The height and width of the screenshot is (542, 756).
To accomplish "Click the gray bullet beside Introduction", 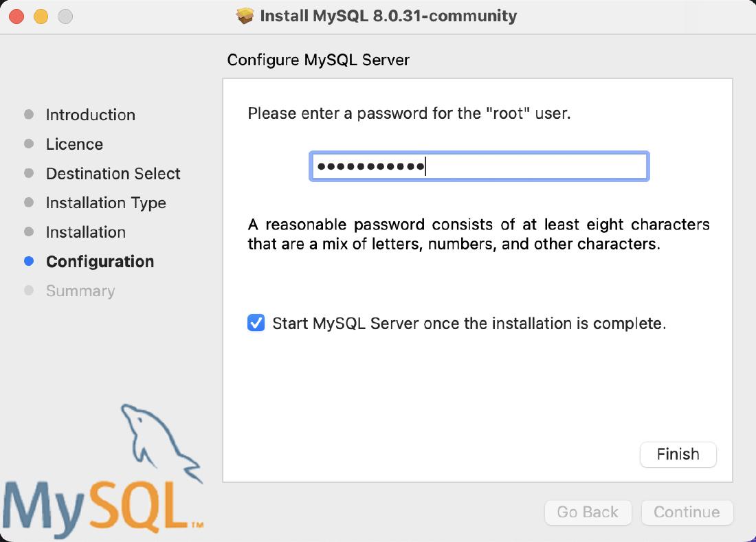I will (29, 114).
